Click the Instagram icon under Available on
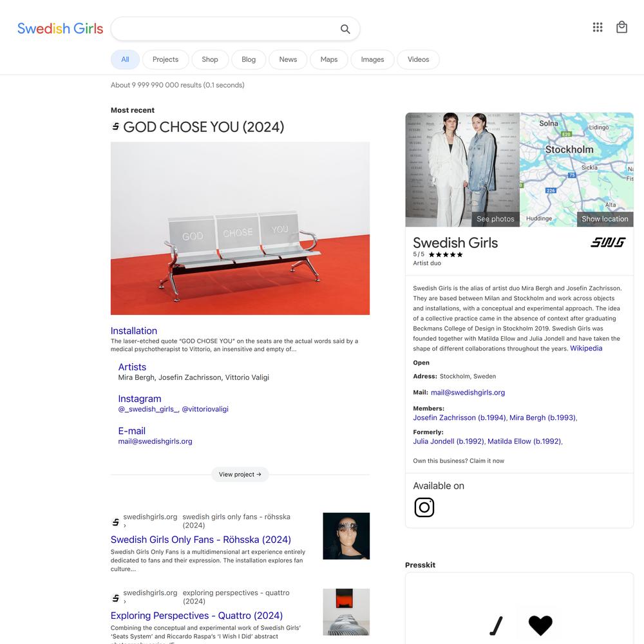This screenshot has height=644, width=644. coord(424,507)
